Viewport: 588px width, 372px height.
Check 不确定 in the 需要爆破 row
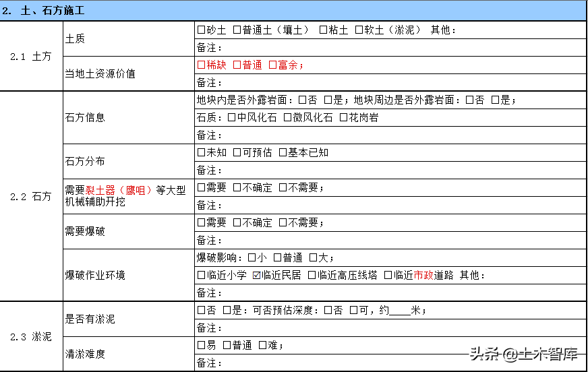[x=237, y=222]
